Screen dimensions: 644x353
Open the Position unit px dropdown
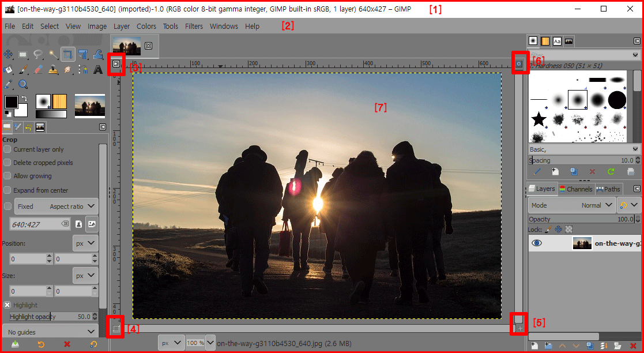click(85, 243)
